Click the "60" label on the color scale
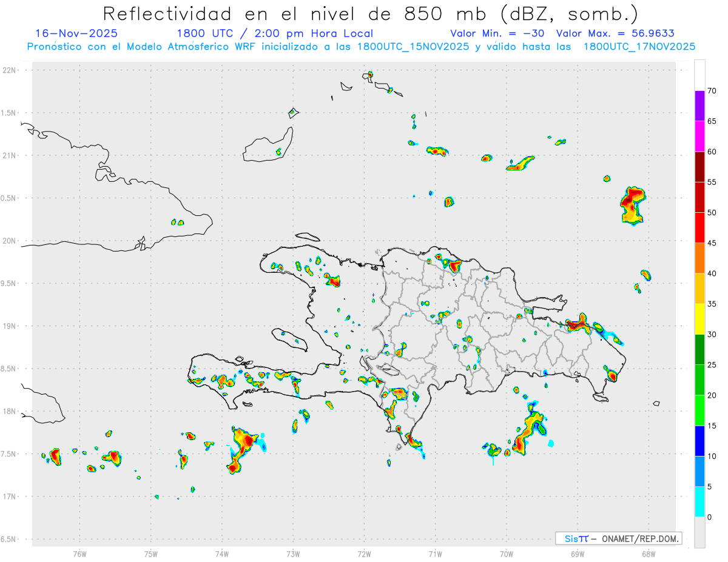 click(x=712, y=152)
